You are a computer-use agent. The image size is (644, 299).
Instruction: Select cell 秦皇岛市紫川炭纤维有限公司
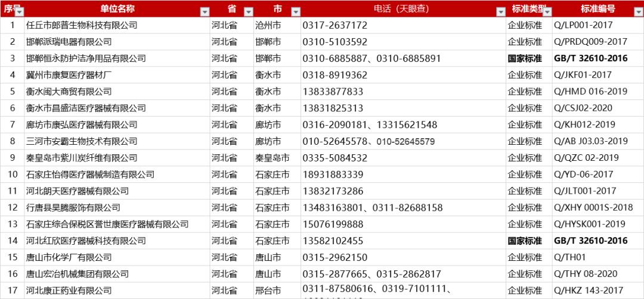[117, 158]
